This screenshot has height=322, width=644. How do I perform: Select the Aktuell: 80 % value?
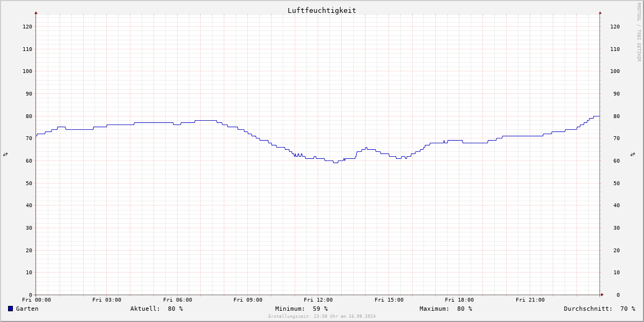coord(157,309)
